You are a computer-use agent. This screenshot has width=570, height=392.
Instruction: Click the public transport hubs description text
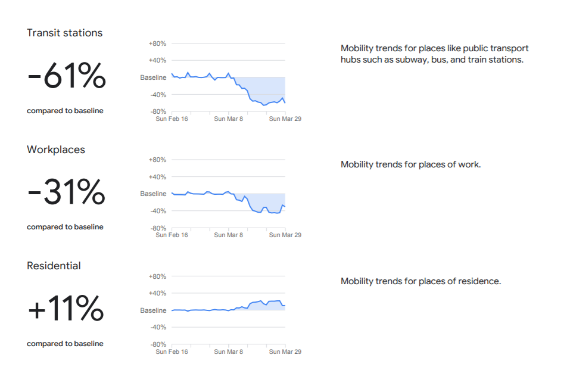[x=434, y=54]
